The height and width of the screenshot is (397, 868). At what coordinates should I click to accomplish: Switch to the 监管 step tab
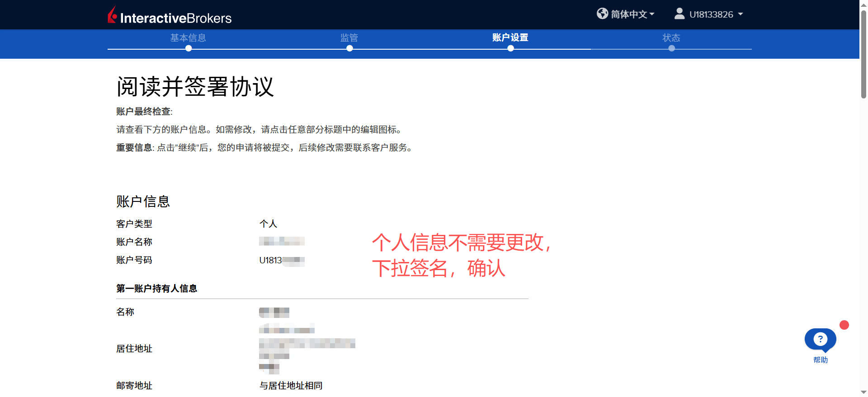point(349,38)
